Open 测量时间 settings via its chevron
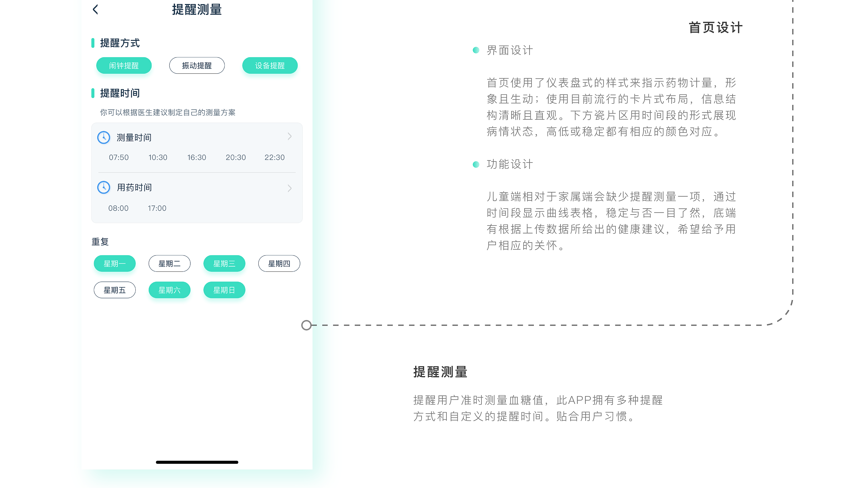The width and height of the screenshot is (868, 488). pyautogui.click(x=290, y=136)
